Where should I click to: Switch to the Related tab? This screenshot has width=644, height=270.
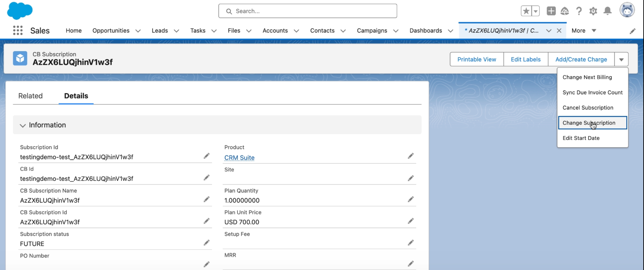(x=30, y=96)
